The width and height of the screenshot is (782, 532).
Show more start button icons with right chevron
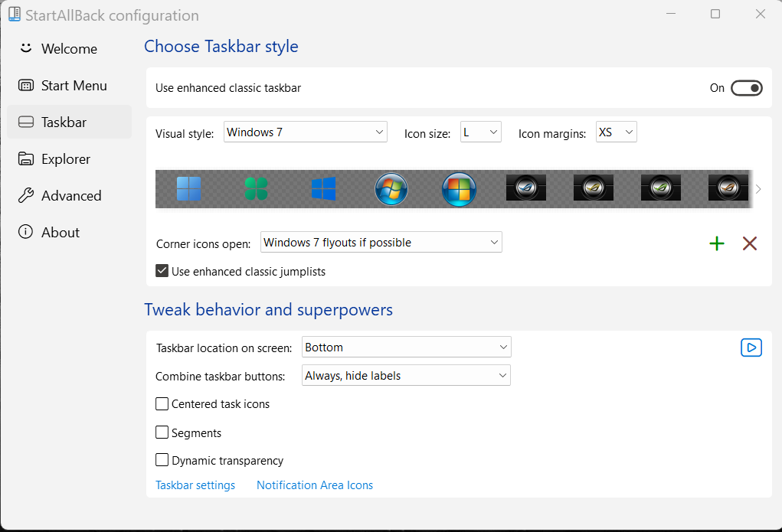pos(758,189)
